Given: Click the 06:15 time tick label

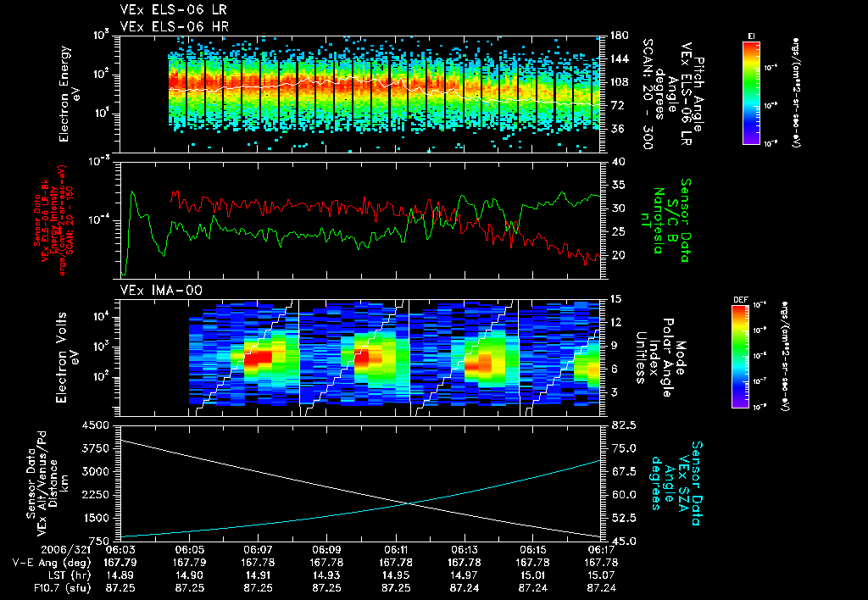Looking at the screenshot, I should (x=532, y=551).
